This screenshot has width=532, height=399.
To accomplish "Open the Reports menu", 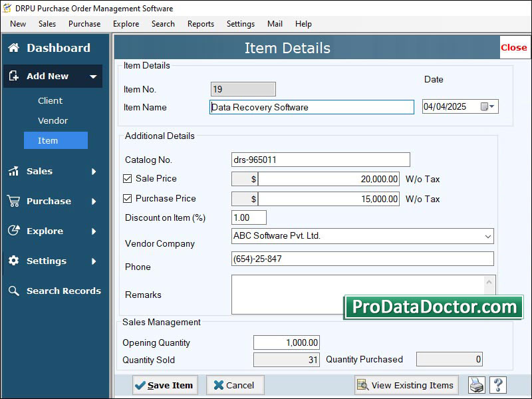I will tap(200, 23).
